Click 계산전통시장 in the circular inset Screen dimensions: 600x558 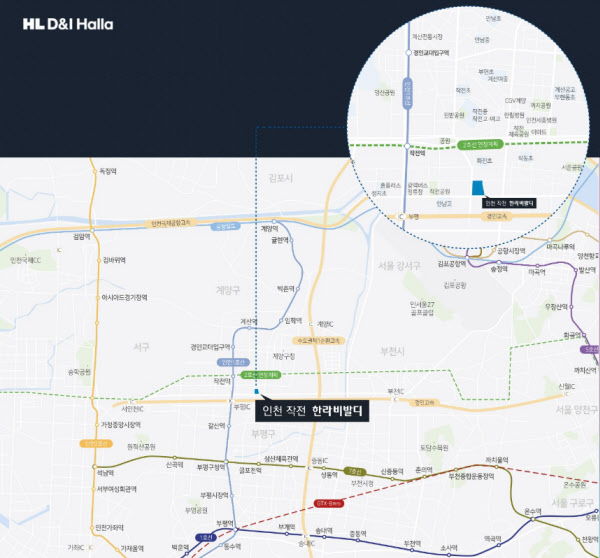coord(427,37)
